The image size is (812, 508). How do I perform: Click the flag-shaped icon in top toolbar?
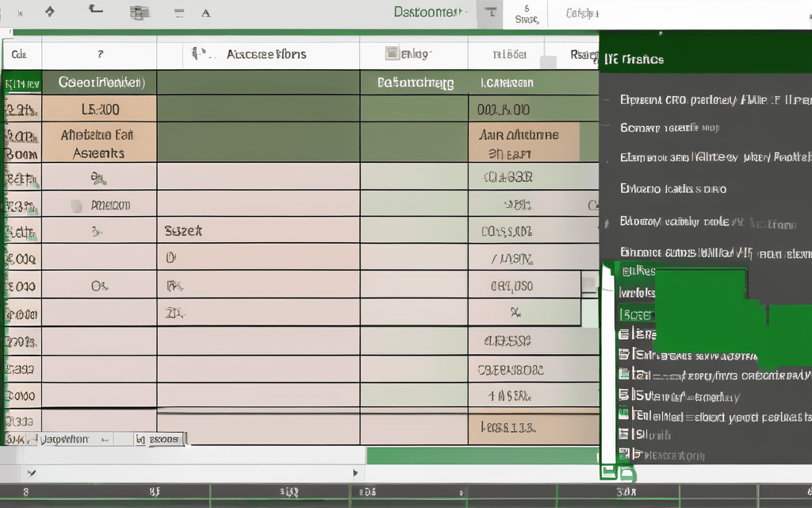coord(95,9)
